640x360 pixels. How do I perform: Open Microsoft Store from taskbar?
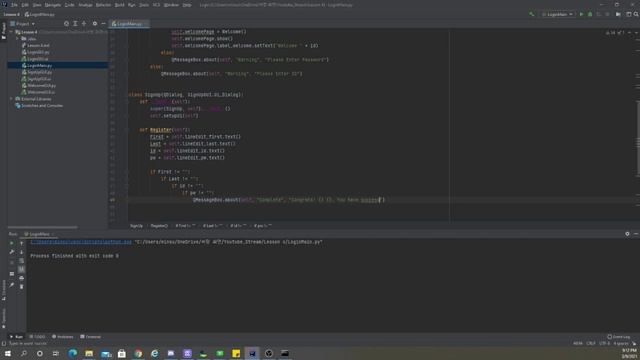122,353
